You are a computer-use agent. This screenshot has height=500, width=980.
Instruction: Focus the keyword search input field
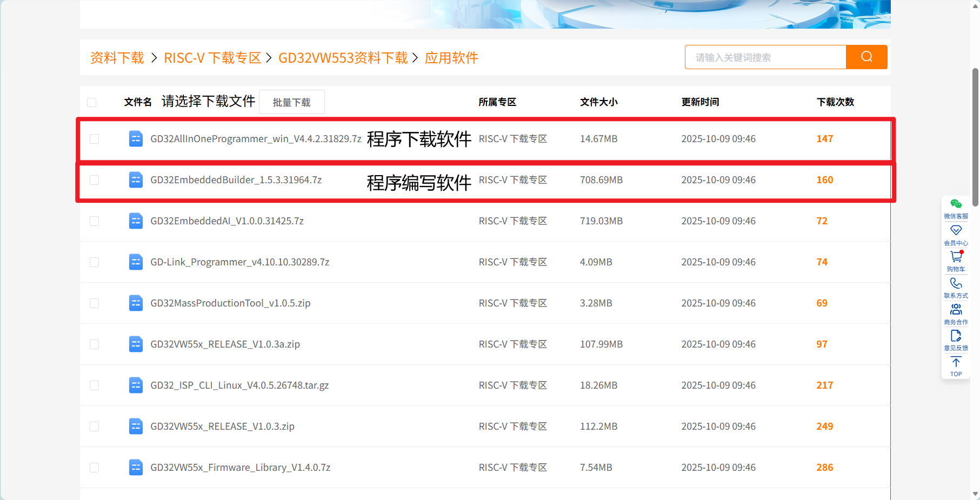coord(765,57)
